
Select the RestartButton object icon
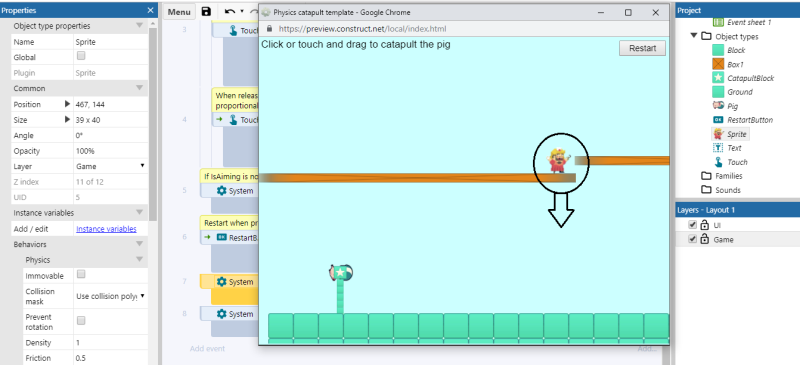[x=718, y=120]
